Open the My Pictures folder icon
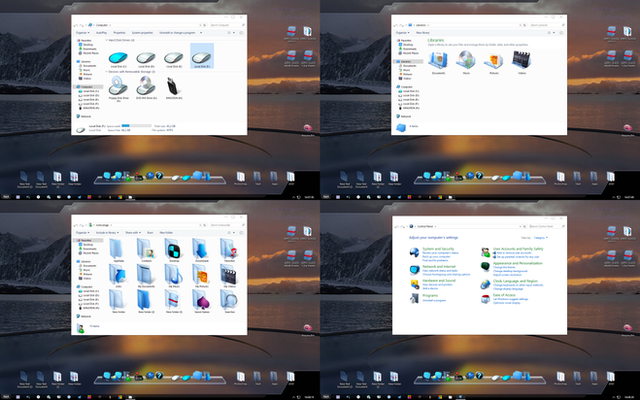This screenshot has height=400, width=640. (x=201, y=274)
